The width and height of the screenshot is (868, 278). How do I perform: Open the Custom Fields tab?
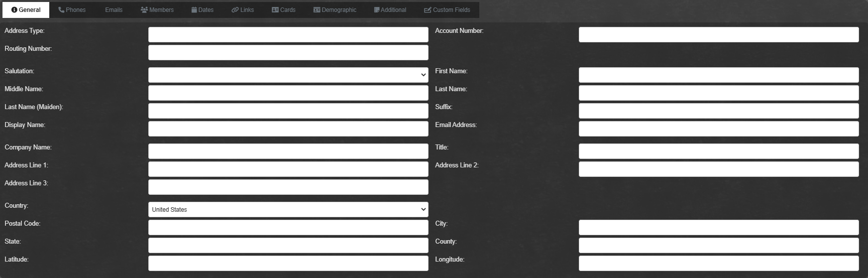pyautogui.click(x=447, y=10)
